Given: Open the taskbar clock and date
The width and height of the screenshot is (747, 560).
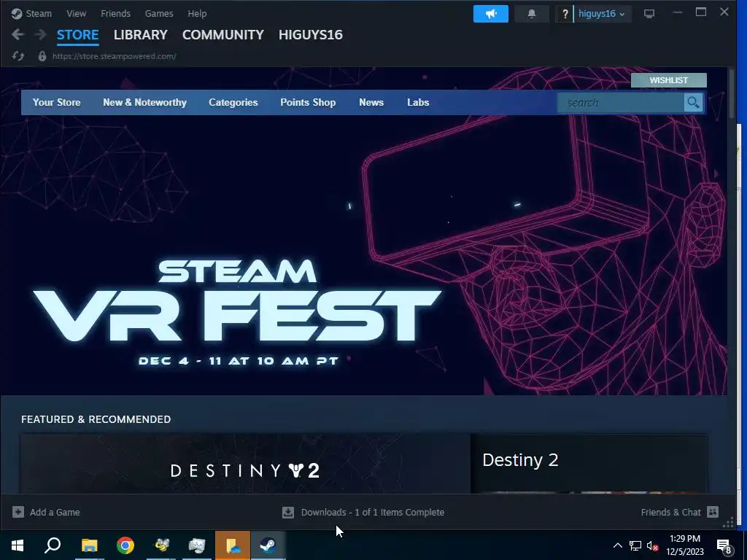Looking at the screenshot, I should click(684, 545).
